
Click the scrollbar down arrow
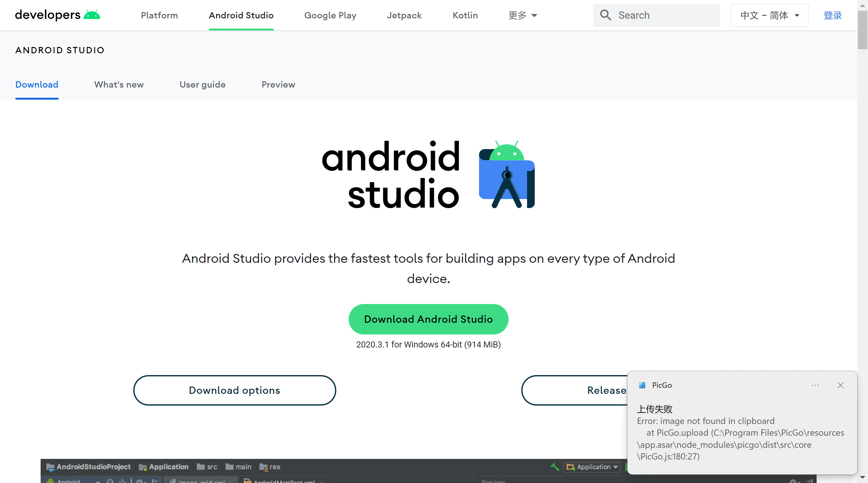pos(862,477)
